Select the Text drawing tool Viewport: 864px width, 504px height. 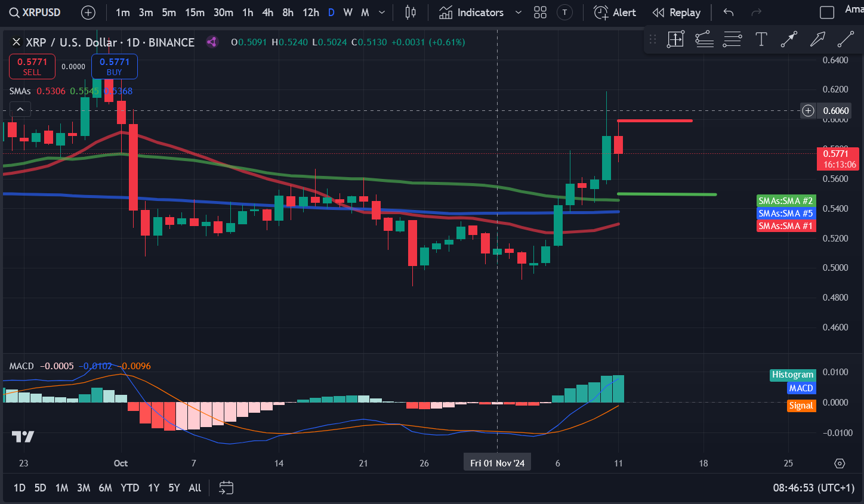click(x=761, y=39)
